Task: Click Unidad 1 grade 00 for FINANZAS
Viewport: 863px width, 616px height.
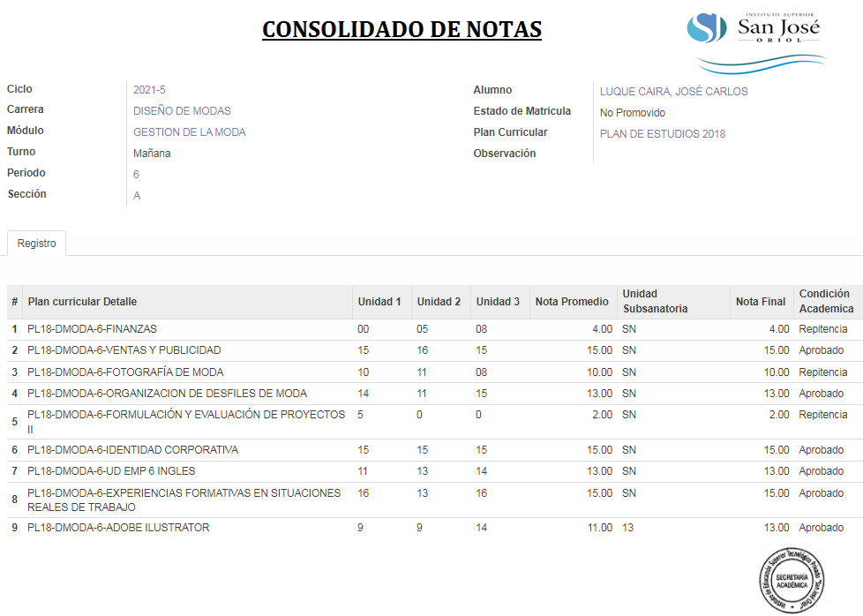Action: click(x=364, y=329)
